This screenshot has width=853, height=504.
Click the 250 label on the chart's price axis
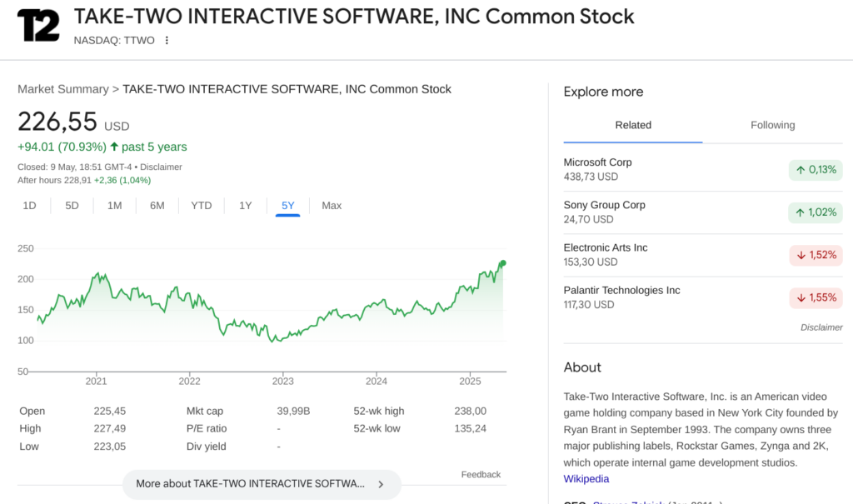26,248
